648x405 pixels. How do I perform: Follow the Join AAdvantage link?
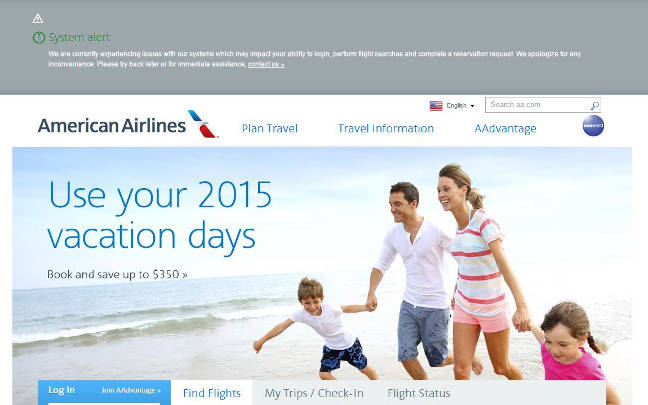(x=131, y=390)
